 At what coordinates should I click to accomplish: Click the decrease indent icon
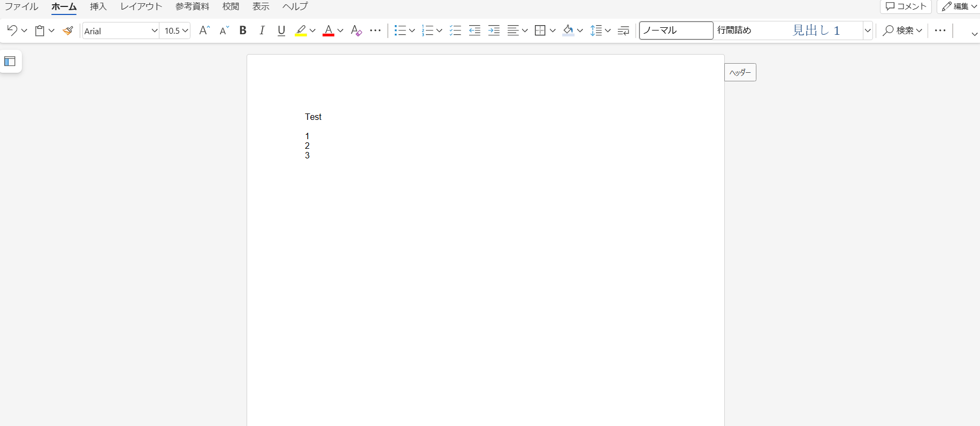[x=474, y=31]
